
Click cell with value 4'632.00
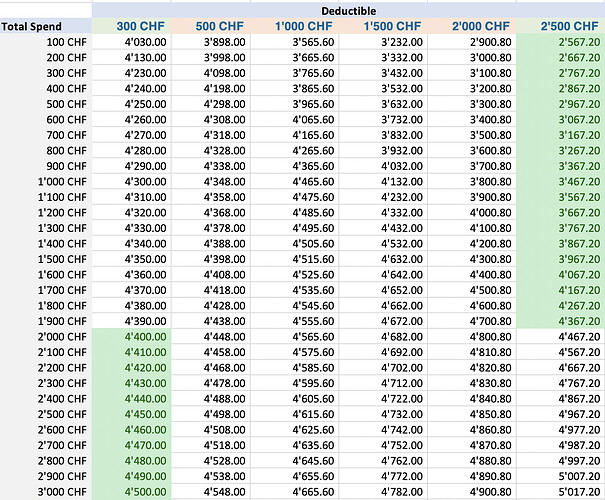pyautogui.click(x=383, y=259)
